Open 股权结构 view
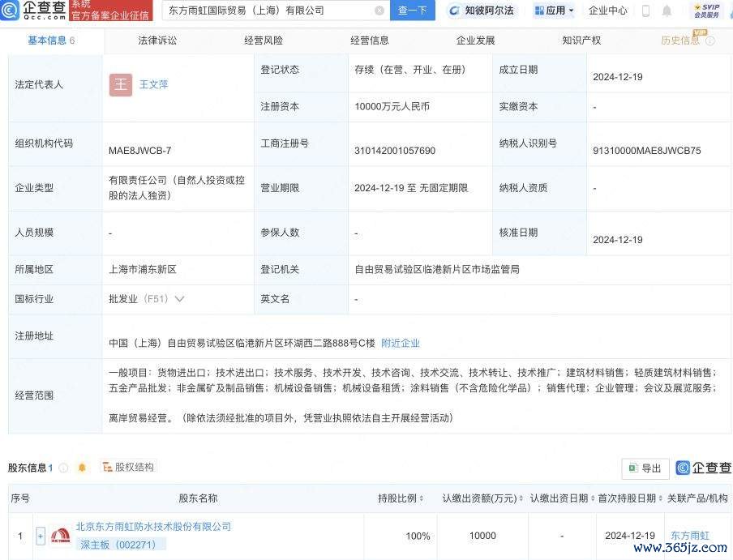 tap(128, 467)
